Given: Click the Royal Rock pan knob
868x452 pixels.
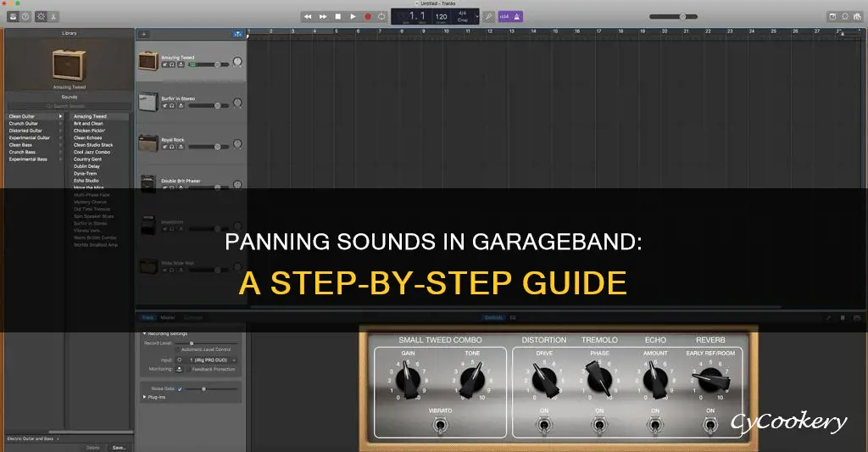Looking at the screenshot, I should click(x=237, y=144).
